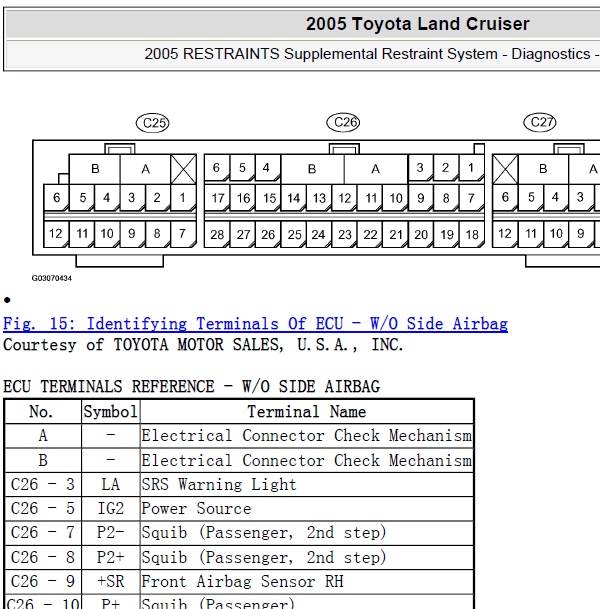Click the C25 connector label
This screenshot has height=609, width=600.
(153, 123)
